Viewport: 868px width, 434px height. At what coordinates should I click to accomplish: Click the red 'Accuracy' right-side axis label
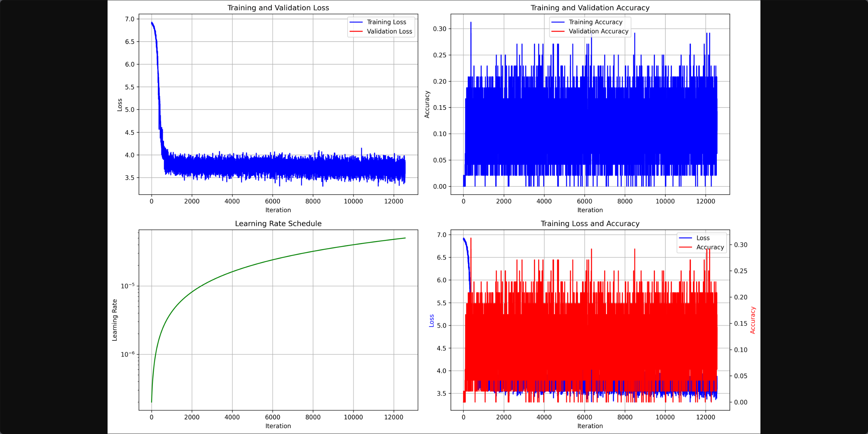pyautogui.click(x=753, y=320)
